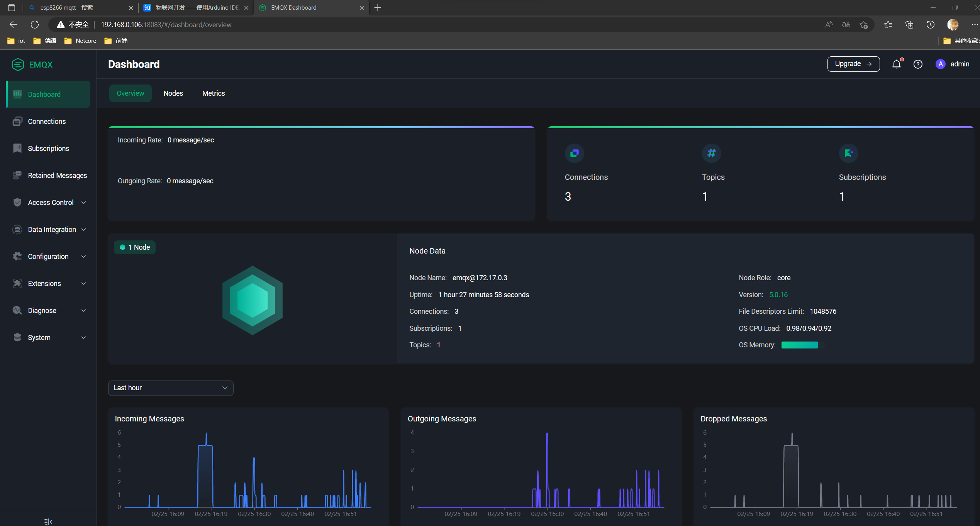Expand the Diagnose chevron
This screenshot has width=980, height=526.
point(83,310)
